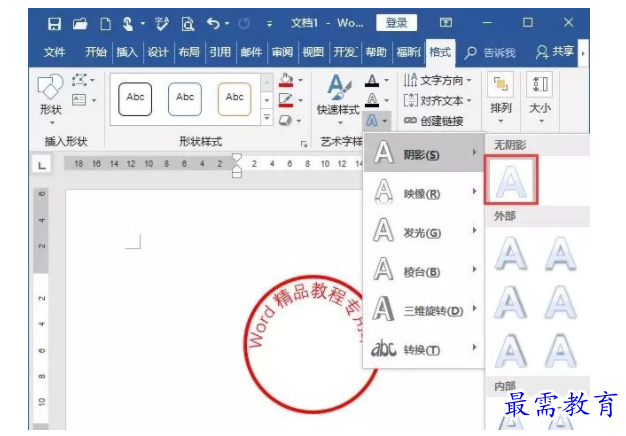Open the 转换(T) transform submenu
Screen dimensions: 626x436
[x=424, y=349]
